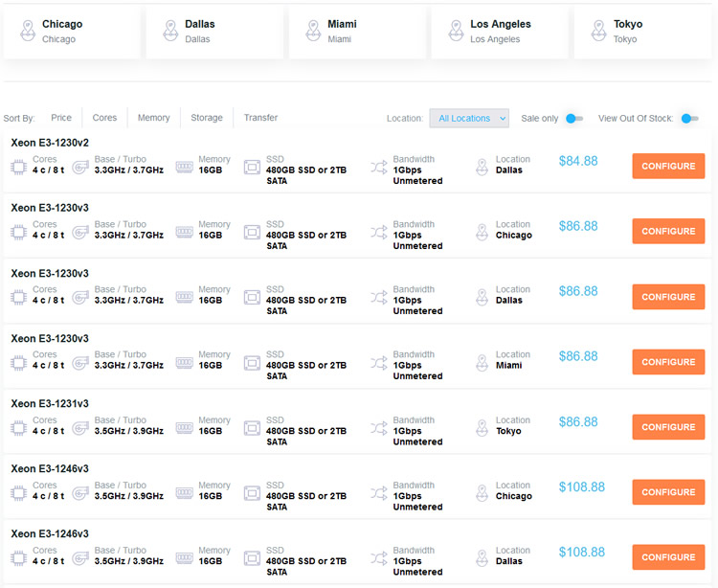Select the Los Angeles location card
This screenshot has width=718, height=588.
coord(499,32)
